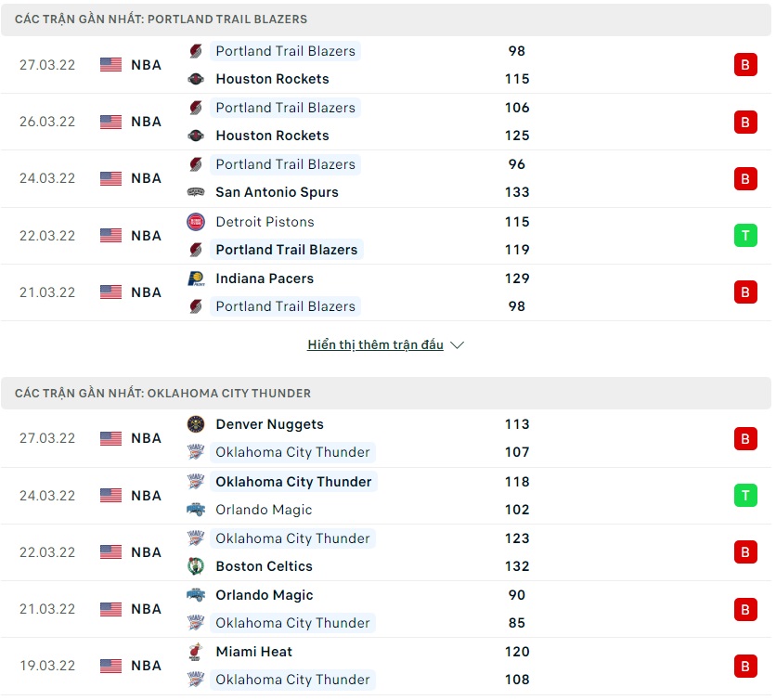Viewport: 776px width, 700px height.
Task: Click the Detroit Pistons logo
Action: [x=195, y=222]
